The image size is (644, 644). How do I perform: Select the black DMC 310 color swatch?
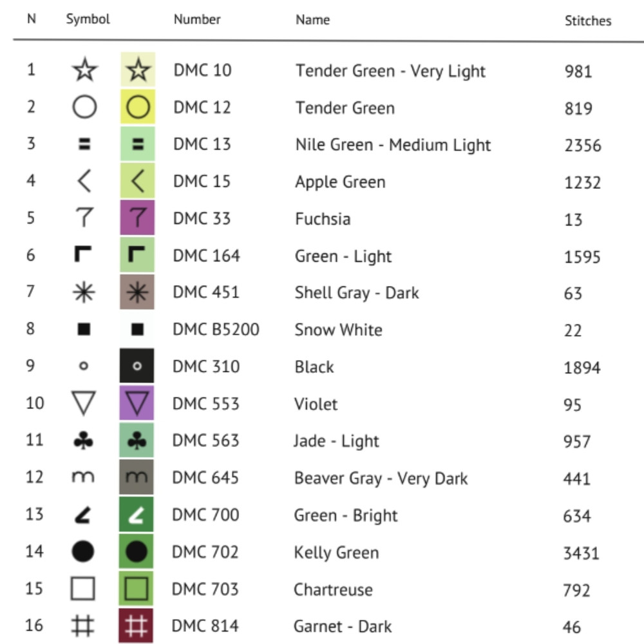[x=137, y=366]
